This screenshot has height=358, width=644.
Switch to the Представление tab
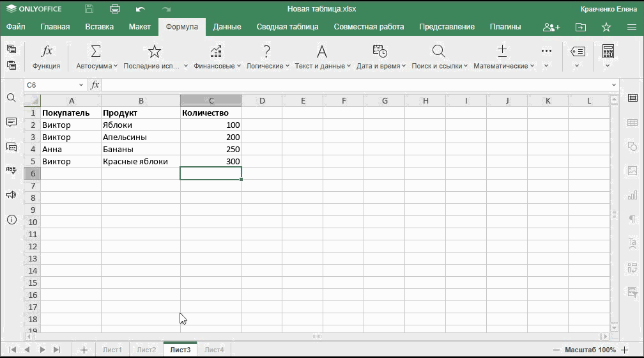pyautogui.click(x=447, y=27)
